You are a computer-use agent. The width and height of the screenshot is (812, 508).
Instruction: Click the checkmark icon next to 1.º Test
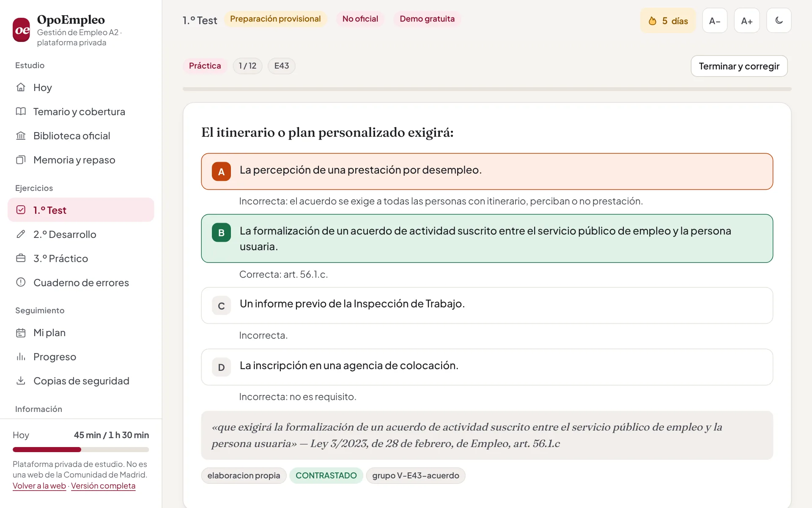(x=21, y=210)
